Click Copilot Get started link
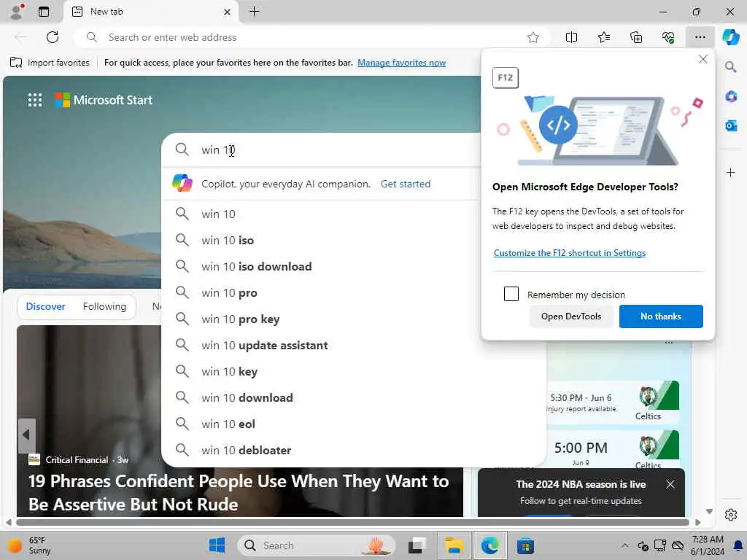Screen dimensions: 747x560 point(406,184)
